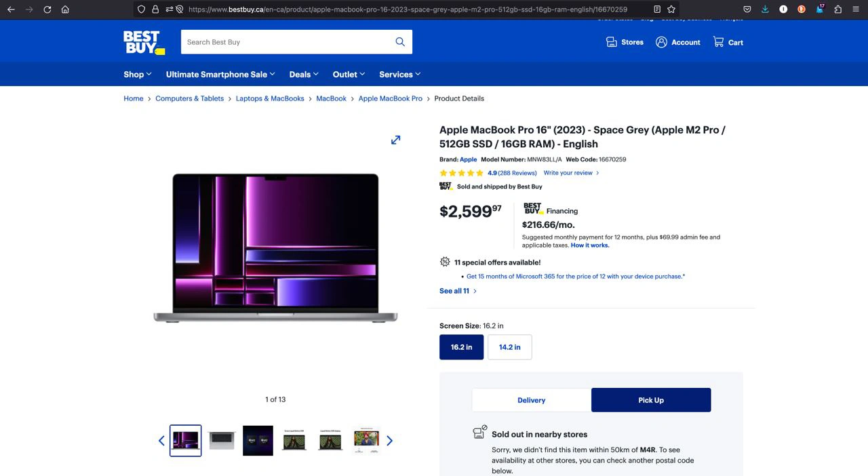
Task: Go back using the browser back arrow
Action: click(11, 9)
